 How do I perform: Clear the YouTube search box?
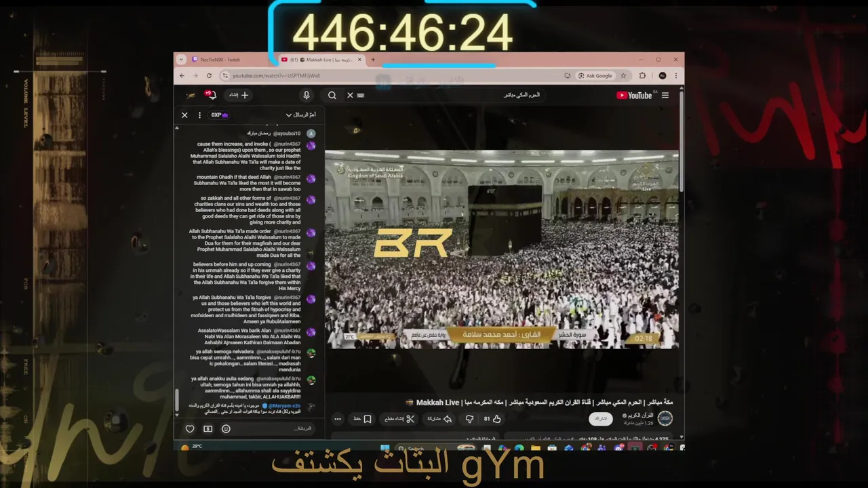click(x=350, y=95)
